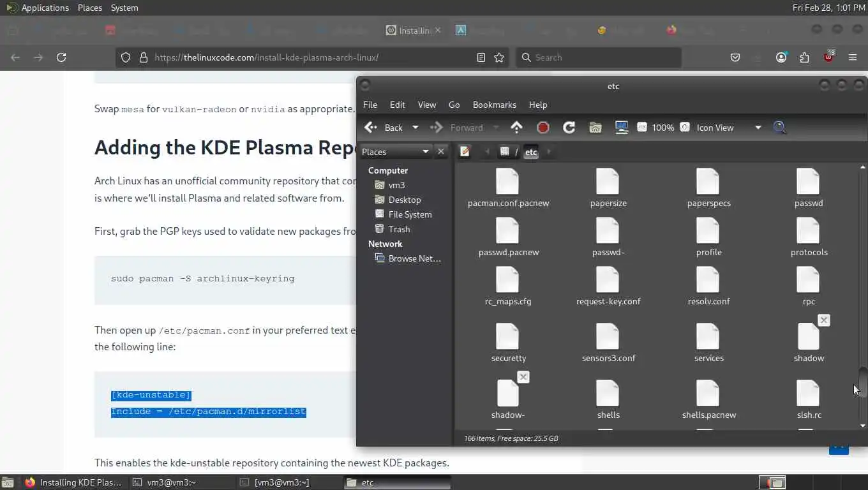Viewport: 868px width, 490px height.
Task: Select the shells.pacnew file
Action: 708,400
